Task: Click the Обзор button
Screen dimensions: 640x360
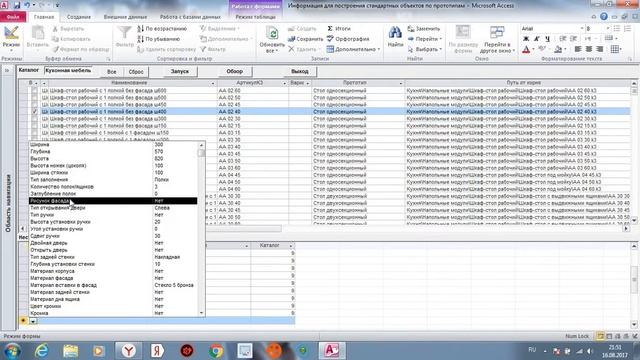Action: 235,71
